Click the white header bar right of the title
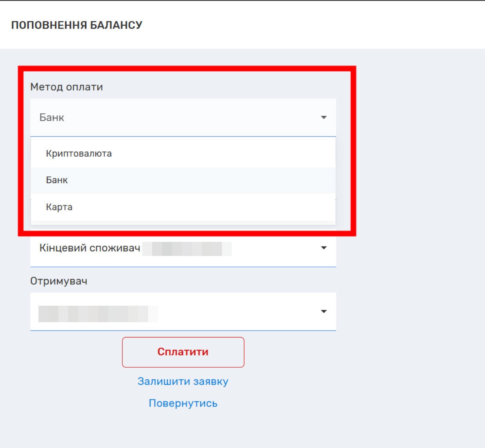 tap(314, 25)
